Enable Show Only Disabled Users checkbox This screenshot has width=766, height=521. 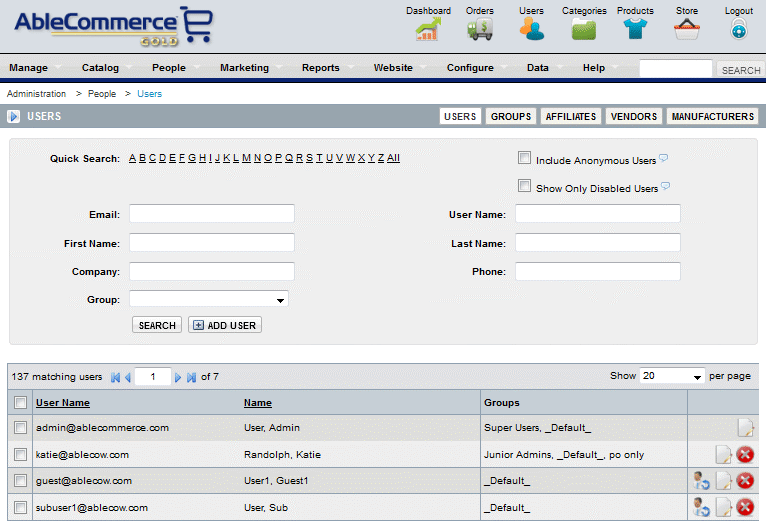(524, 186)
